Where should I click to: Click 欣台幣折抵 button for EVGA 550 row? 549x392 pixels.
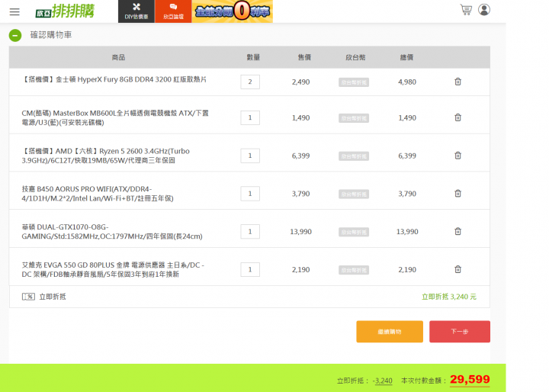coord(354,270)
